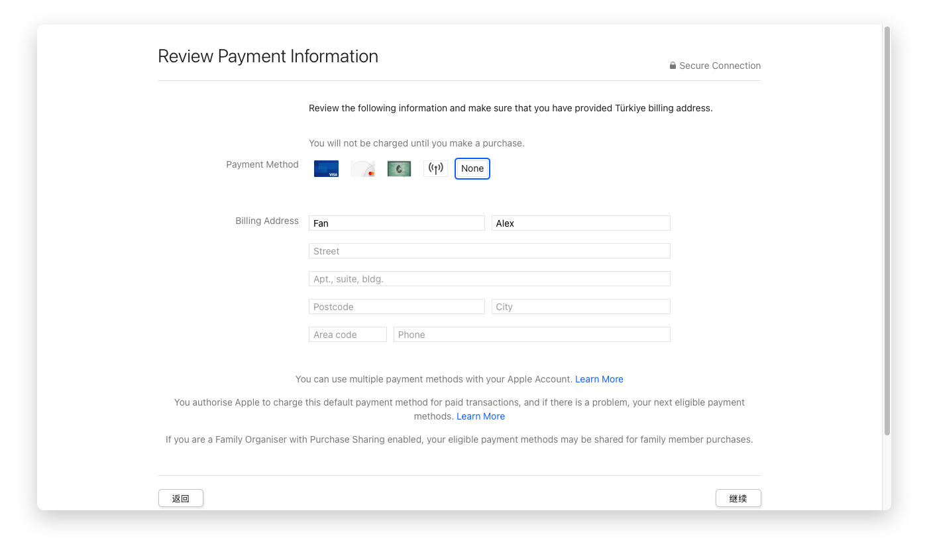
Task: Click the Postcode input field
Action: click(x=397, y=307)
